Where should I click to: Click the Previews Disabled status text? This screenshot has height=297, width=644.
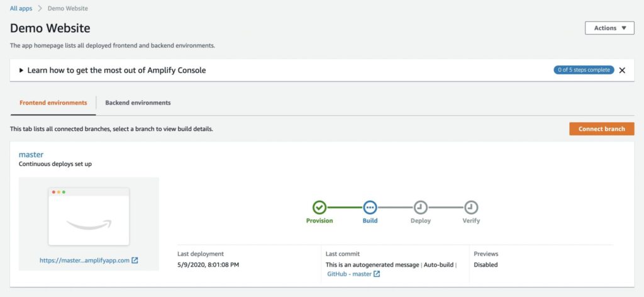pyautogui.click(x=486, y=264)
